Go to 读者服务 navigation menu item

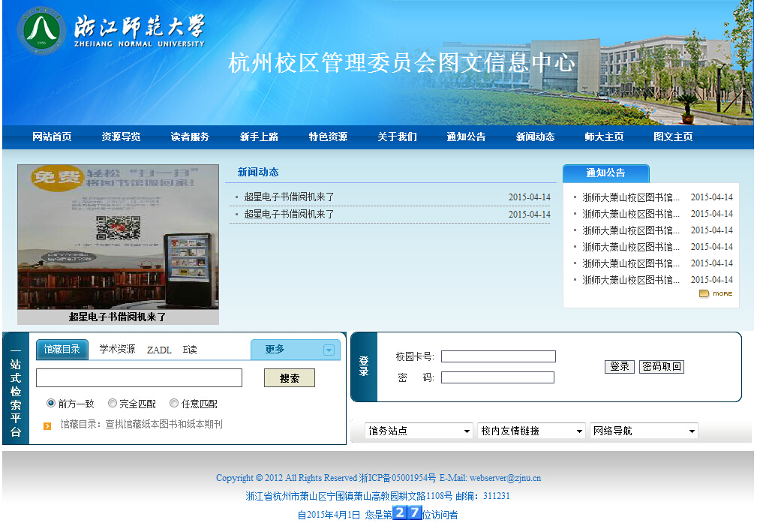coord(190,137)
